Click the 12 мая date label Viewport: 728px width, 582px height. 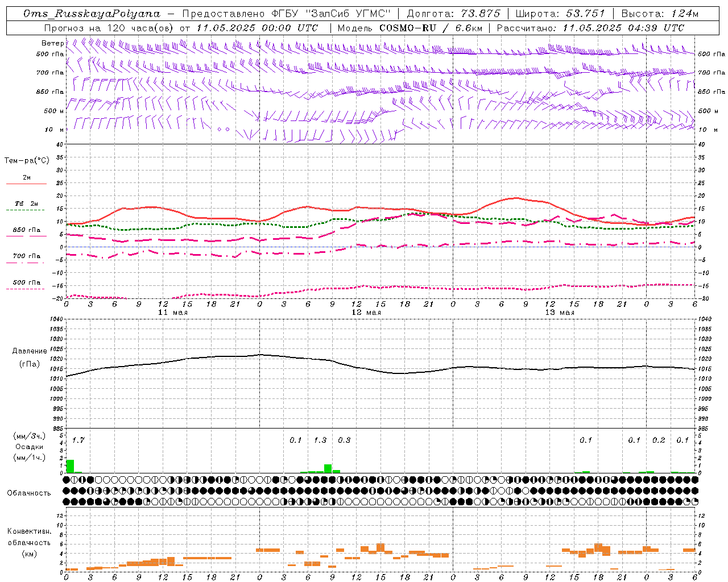click(x=366, y=313)
